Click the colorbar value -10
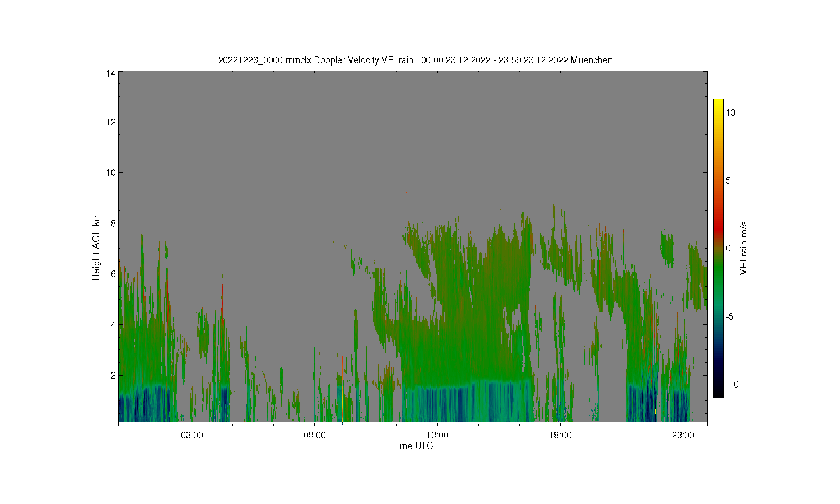Viewport: 840px width, 504px height. pyautogui.click(x=732, y=384)
